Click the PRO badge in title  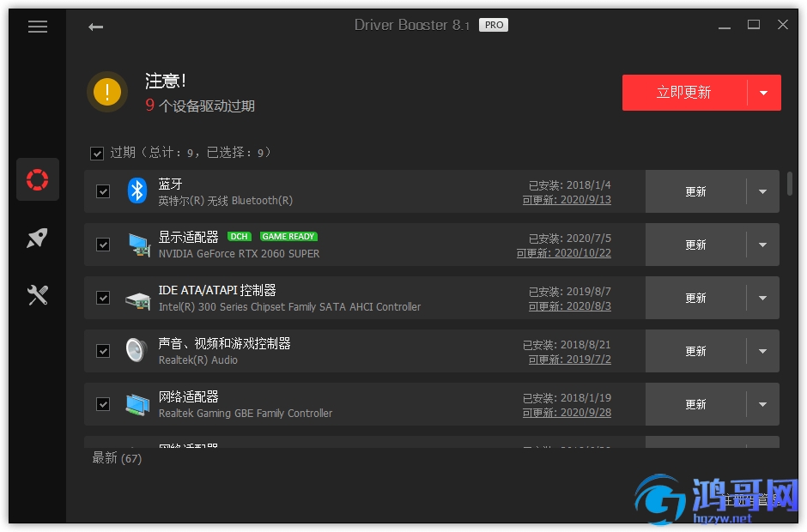click(x=494, y=25)
